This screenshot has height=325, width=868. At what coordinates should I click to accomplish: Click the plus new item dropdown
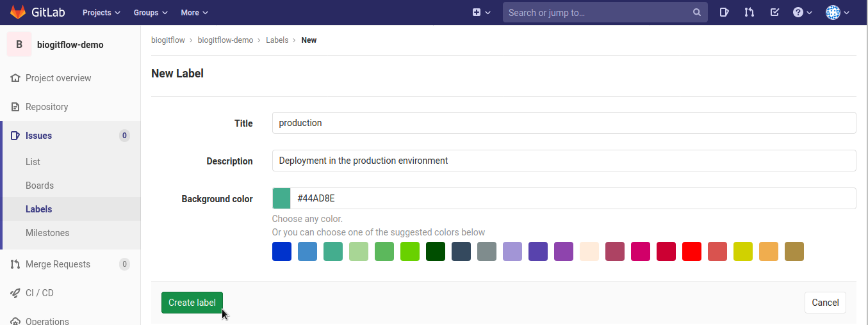click(481, 12)
